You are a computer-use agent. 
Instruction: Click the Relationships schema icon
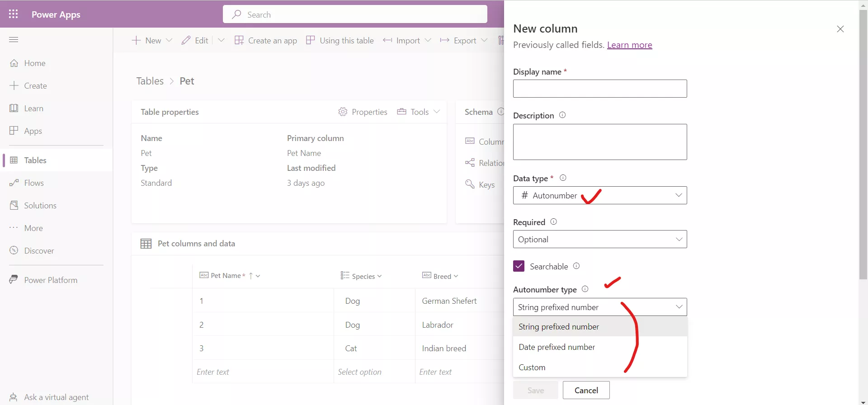coord(470,163)
